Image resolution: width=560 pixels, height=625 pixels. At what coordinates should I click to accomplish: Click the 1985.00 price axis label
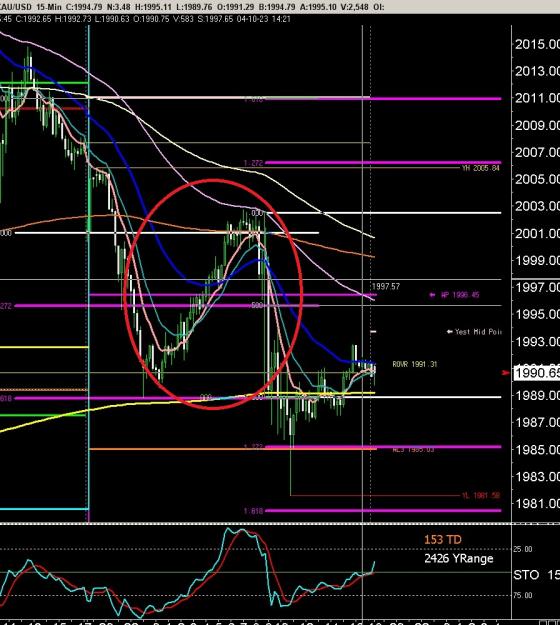[537, 450]
